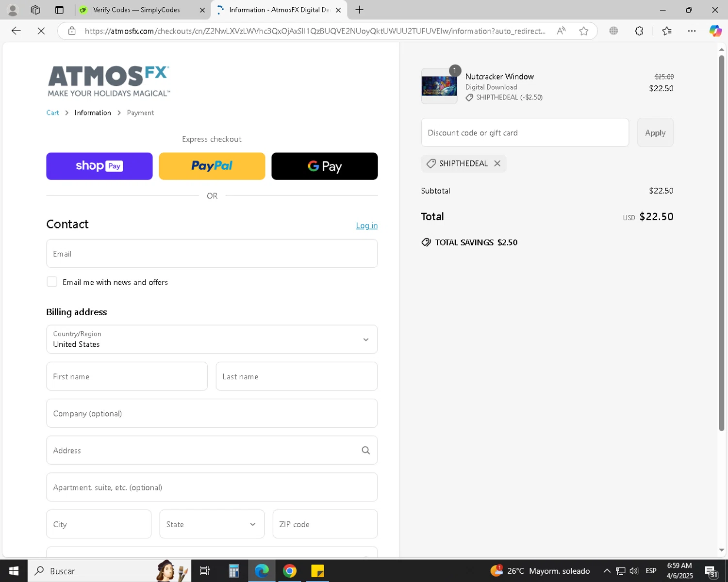Click the Last name field
Image resolution: width=728 pixels, height=582 pixels.
click(297, 376)
